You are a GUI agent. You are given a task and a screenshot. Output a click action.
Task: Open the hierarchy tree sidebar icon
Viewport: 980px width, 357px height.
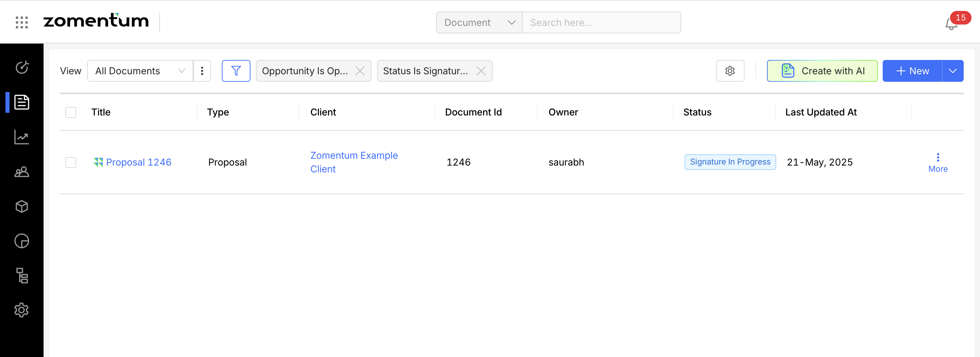(x=22, y=276)
